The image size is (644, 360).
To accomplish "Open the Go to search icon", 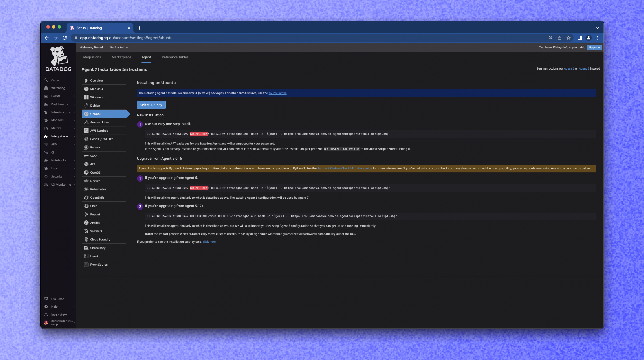I will (46, 80).
